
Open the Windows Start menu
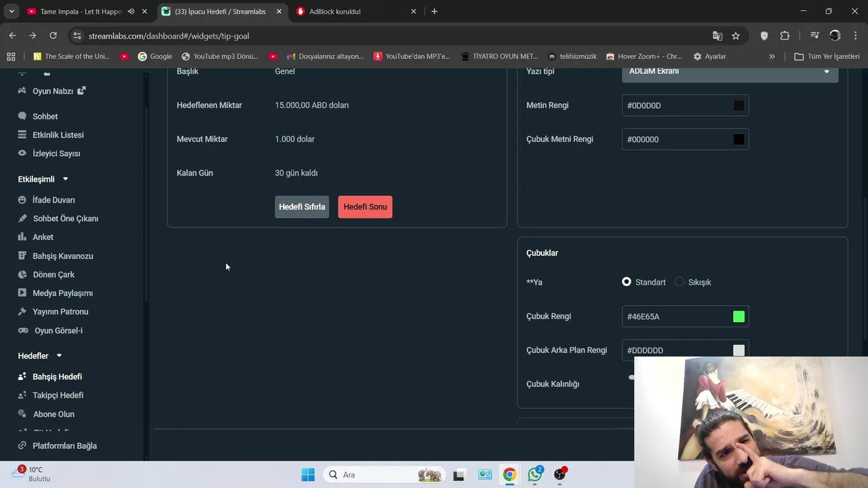308,474
